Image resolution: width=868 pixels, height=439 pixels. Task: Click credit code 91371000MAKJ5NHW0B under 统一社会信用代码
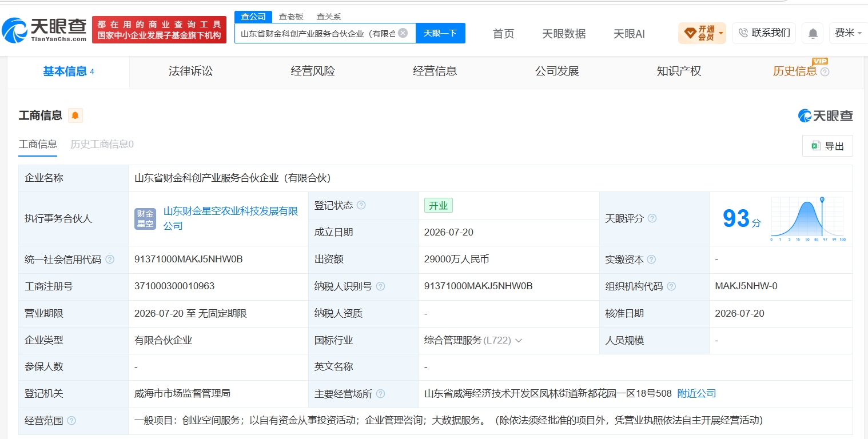pyautogui.click(x=189, y=260)
